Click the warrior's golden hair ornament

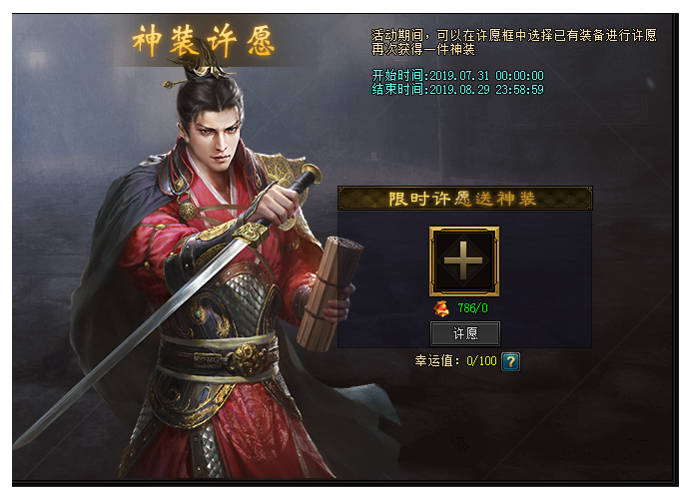point(198,70)
